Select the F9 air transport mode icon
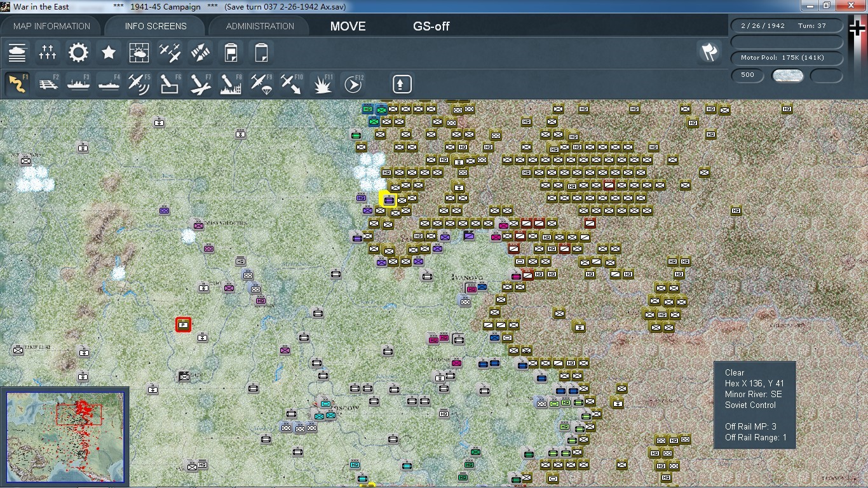Image resolution: width=868 pixels, height=488 pixels. (261, 84)
